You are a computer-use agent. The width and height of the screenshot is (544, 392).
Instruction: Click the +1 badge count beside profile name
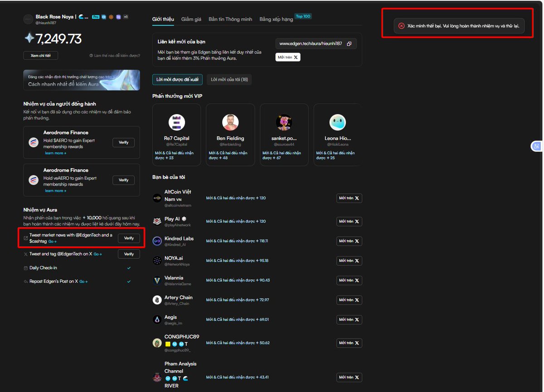(126, 17)
